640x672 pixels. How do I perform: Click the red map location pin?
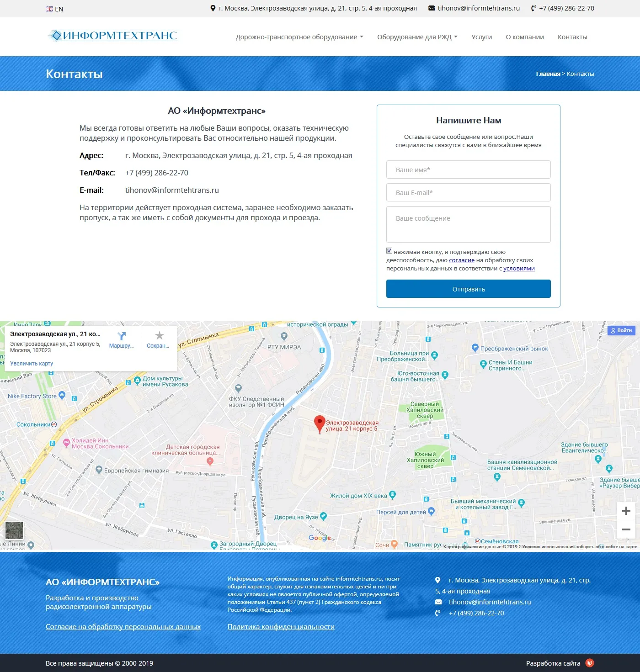point(320,423)
